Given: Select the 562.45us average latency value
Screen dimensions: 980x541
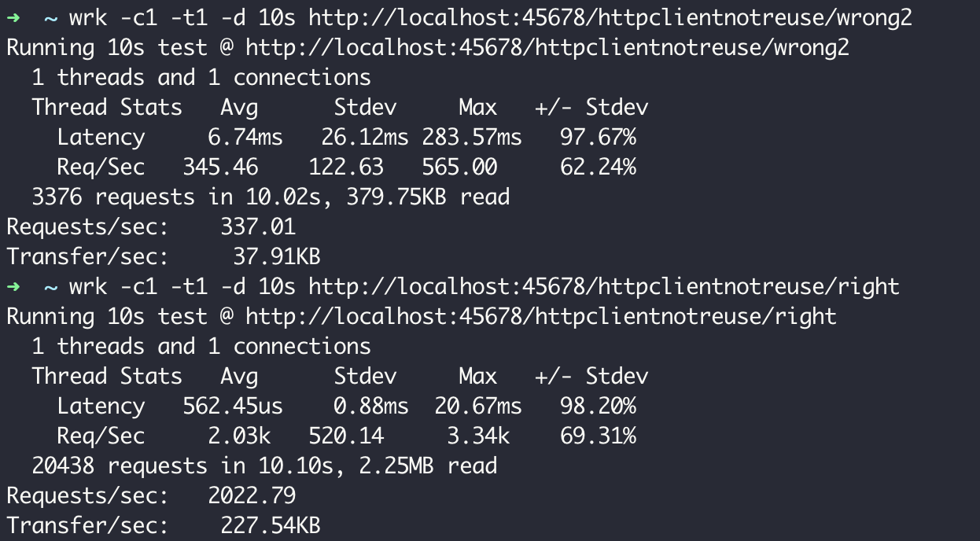Looking at the screenshot, I should pos(232,407).
